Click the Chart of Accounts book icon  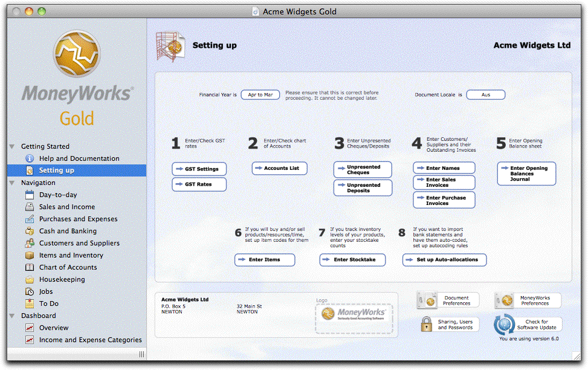[30, 267]
